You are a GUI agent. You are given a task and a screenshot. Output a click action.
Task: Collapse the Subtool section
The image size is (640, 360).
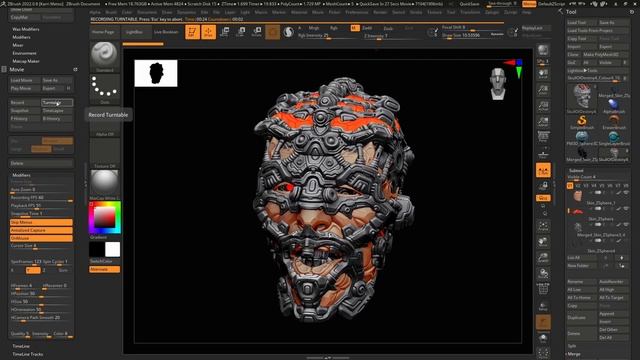point(576,170)
